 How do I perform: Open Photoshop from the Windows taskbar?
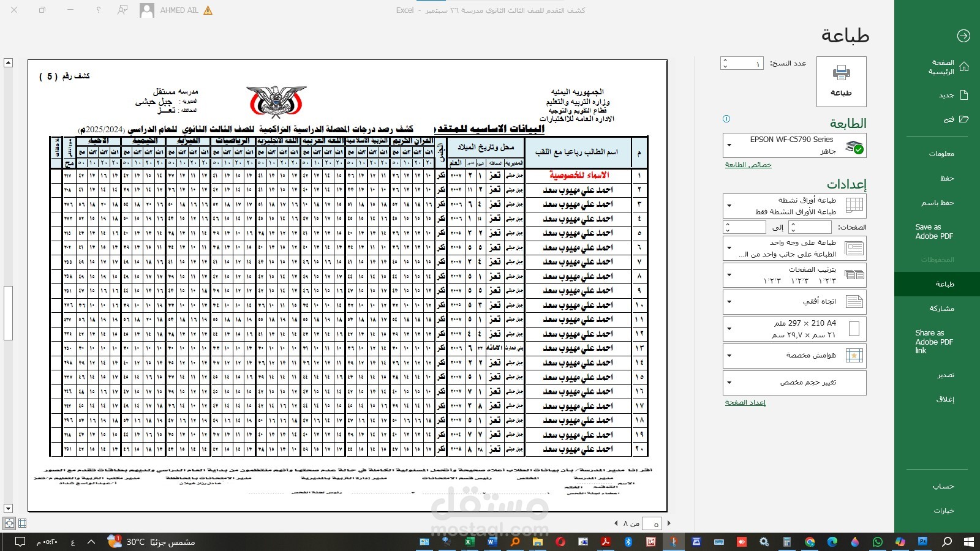922,542
